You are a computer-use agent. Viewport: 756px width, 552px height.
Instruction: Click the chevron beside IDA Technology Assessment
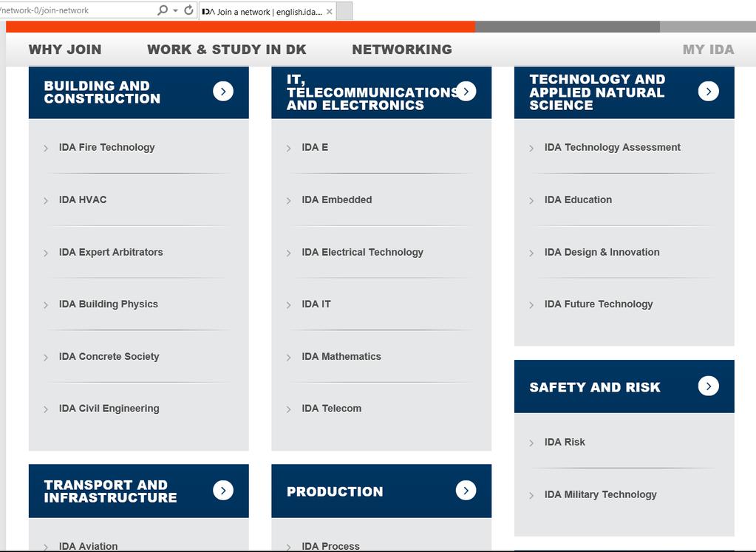[x=531, y=149]
